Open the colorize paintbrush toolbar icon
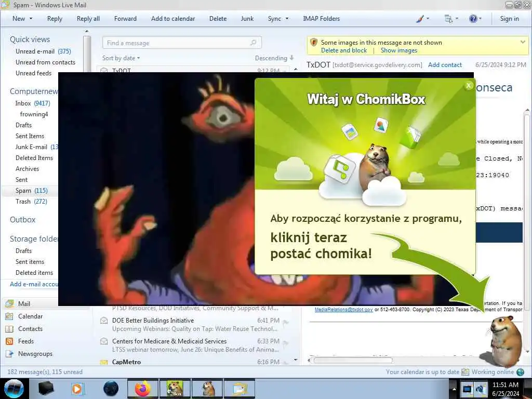This screenshot has height=399, width=532. [420, 19]
